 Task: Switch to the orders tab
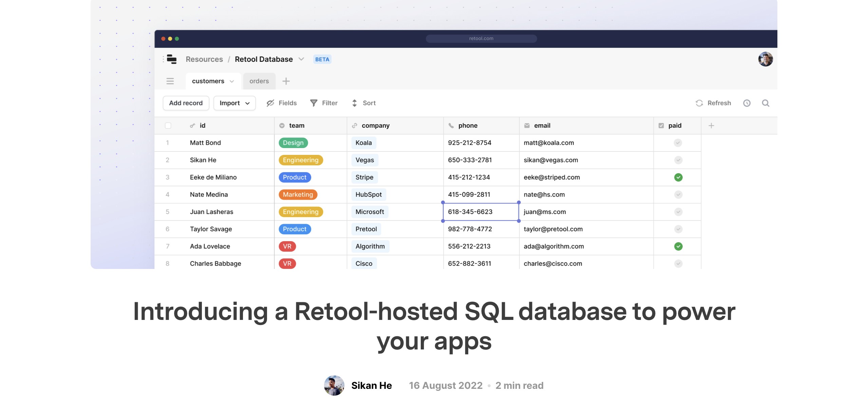pos(259,81)
